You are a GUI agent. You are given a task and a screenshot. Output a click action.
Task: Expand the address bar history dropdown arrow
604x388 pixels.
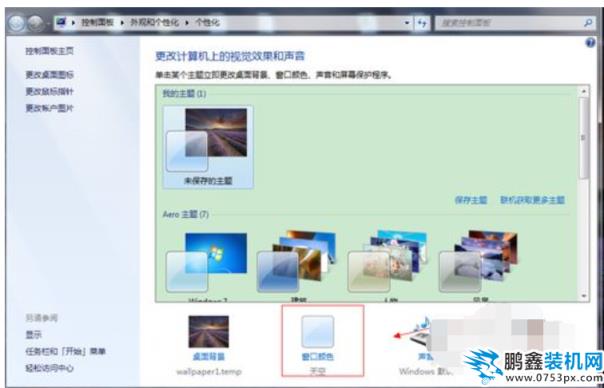tap(408, 23)
